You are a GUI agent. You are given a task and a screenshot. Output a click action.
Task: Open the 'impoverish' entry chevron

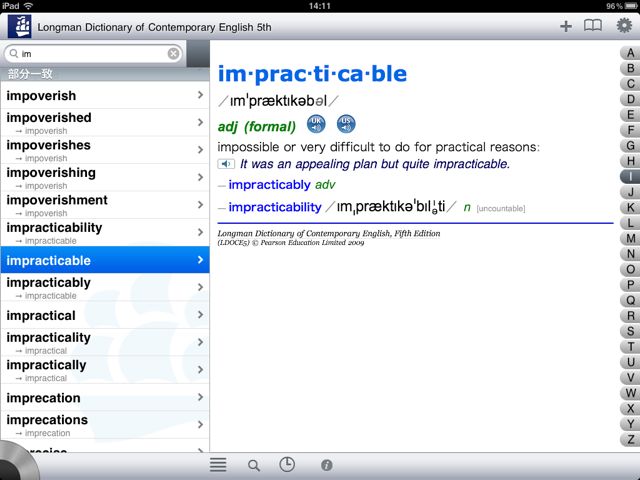pyautogui.click(x=200, y=95)
